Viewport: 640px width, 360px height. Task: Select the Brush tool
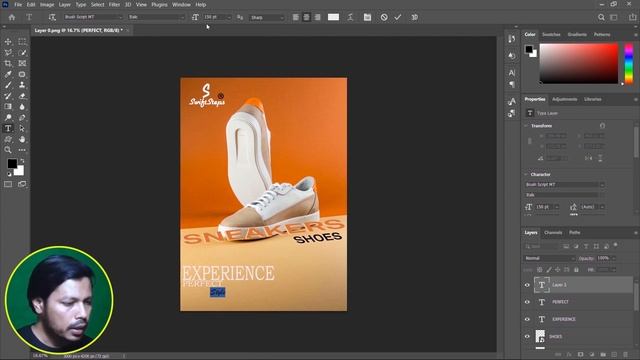coord(8,85)
